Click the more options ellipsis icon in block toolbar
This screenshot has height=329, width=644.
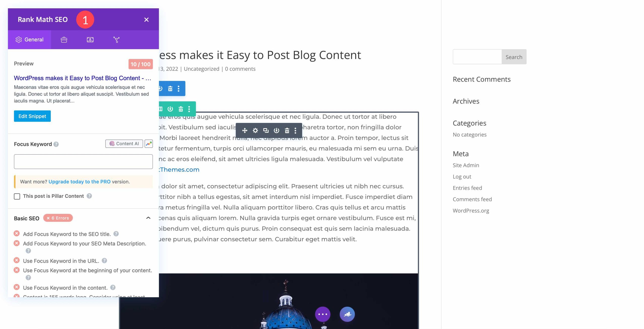click(296, 130)
